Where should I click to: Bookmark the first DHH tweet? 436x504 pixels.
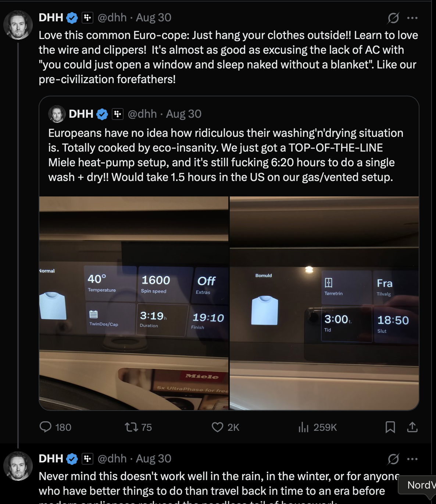coord(390,427)
